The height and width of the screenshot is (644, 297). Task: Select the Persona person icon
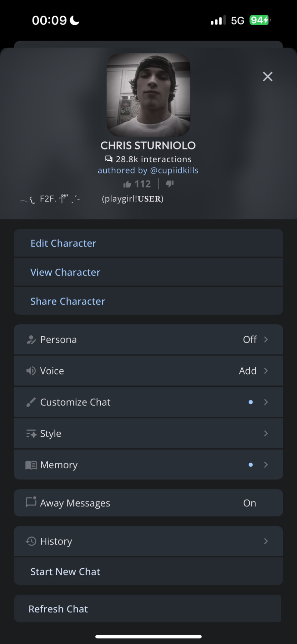[31, 340]
